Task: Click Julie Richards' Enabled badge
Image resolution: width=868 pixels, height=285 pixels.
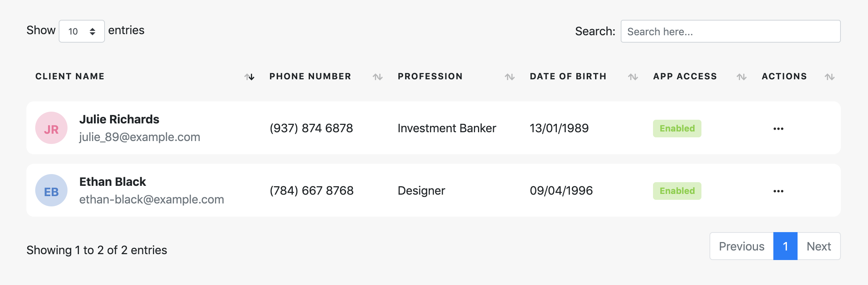Action: [x=677, y=129]
